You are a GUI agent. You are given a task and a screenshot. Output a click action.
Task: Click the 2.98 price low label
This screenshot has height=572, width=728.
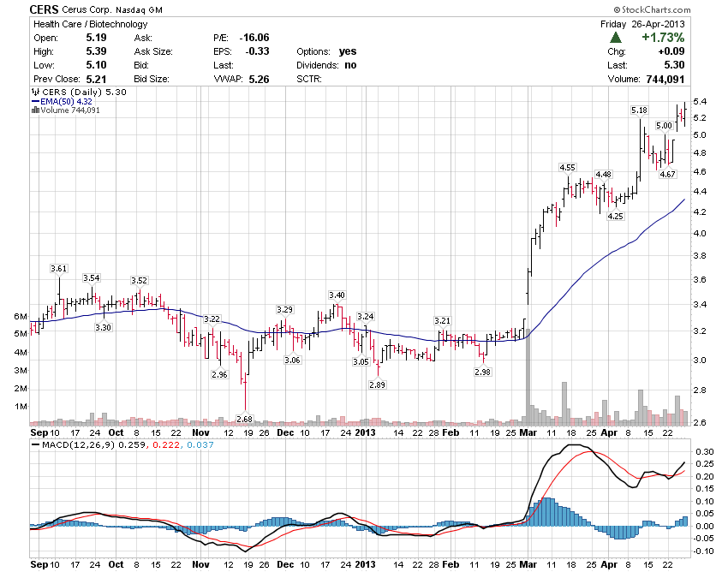point(483,372)
